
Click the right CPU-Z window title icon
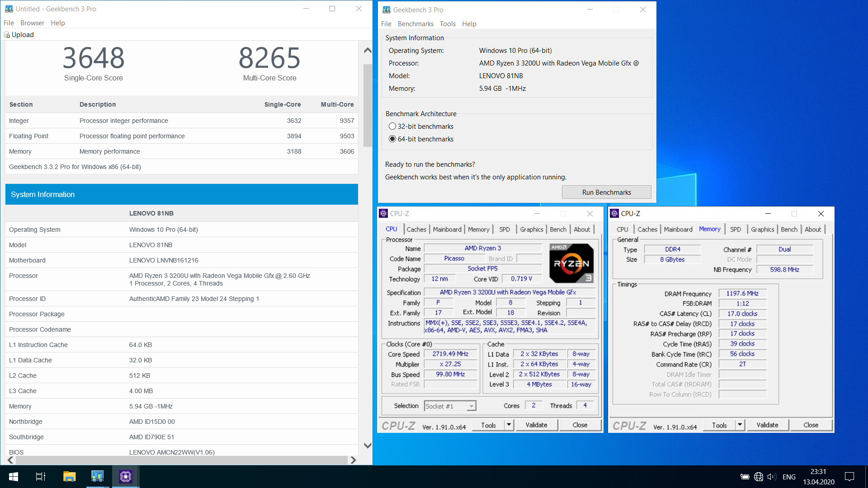point(614,213)
